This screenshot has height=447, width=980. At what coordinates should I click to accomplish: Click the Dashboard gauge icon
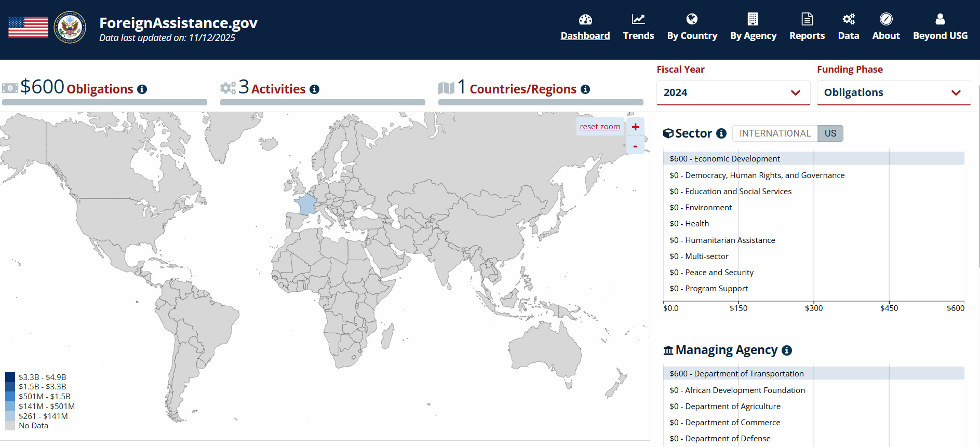[585, 19]
